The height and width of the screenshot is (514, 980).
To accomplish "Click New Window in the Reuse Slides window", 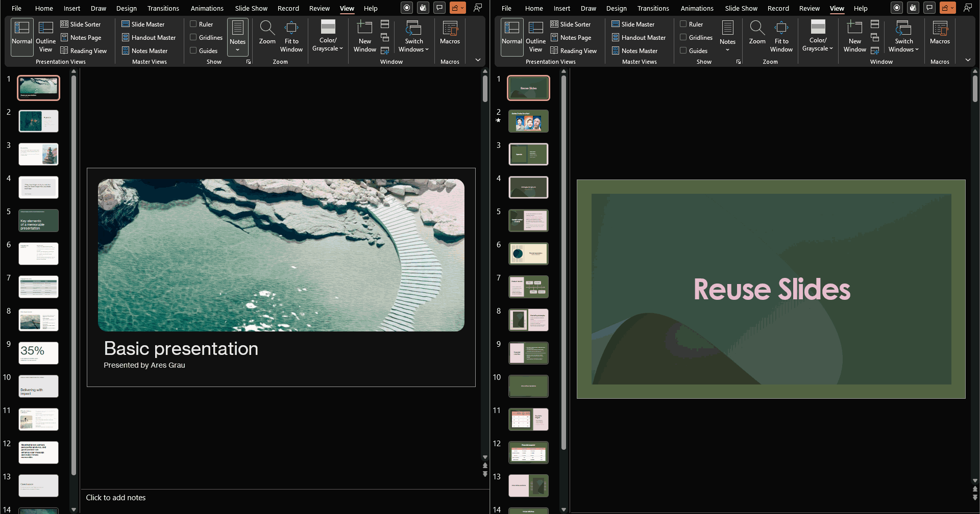I will point(854,37).
